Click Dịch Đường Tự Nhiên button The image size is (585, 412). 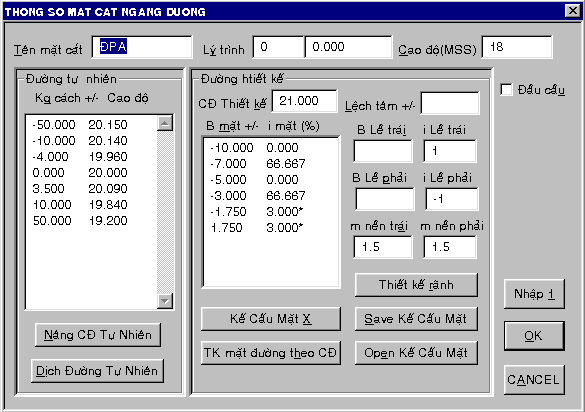(97, 371)
